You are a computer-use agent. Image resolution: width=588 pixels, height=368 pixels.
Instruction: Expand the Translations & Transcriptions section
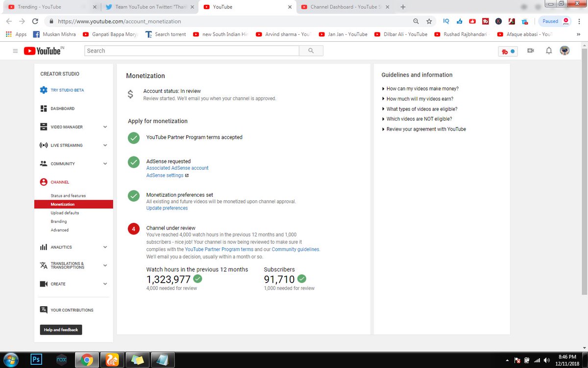(x=105, y=265)
